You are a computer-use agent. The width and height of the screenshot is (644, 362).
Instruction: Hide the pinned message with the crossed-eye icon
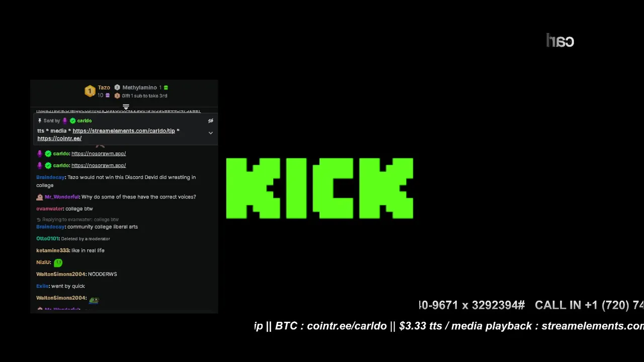211,121
